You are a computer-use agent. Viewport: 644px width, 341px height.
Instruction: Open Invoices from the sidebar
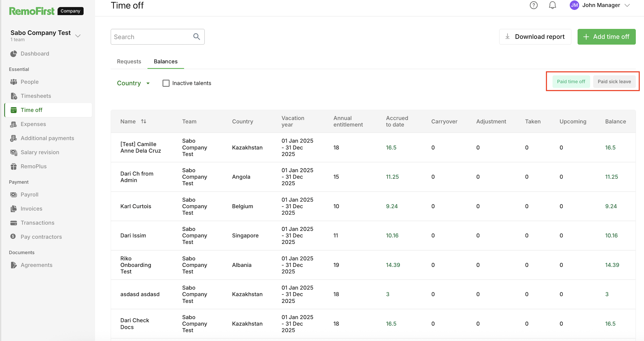click(31, 209)
